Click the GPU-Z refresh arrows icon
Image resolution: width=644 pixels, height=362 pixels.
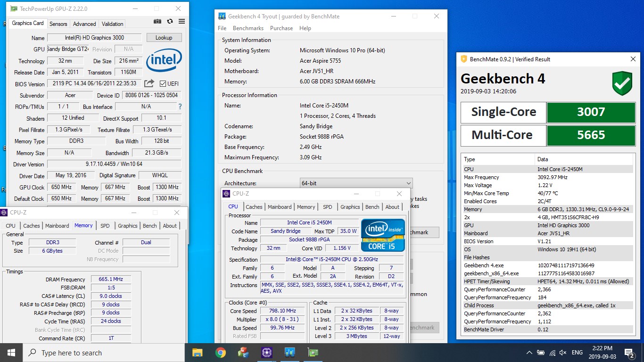coord(170,21)
